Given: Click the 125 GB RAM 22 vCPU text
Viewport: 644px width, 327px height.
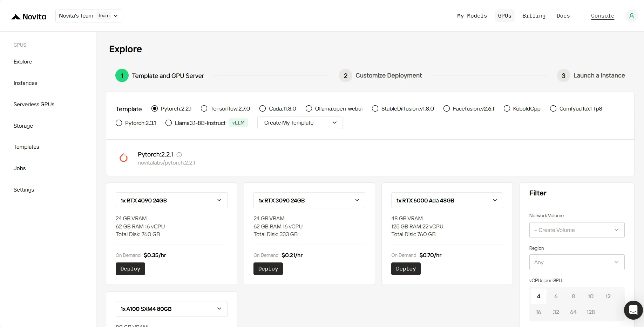Looking at the screenshot, I should coord(417,227).
